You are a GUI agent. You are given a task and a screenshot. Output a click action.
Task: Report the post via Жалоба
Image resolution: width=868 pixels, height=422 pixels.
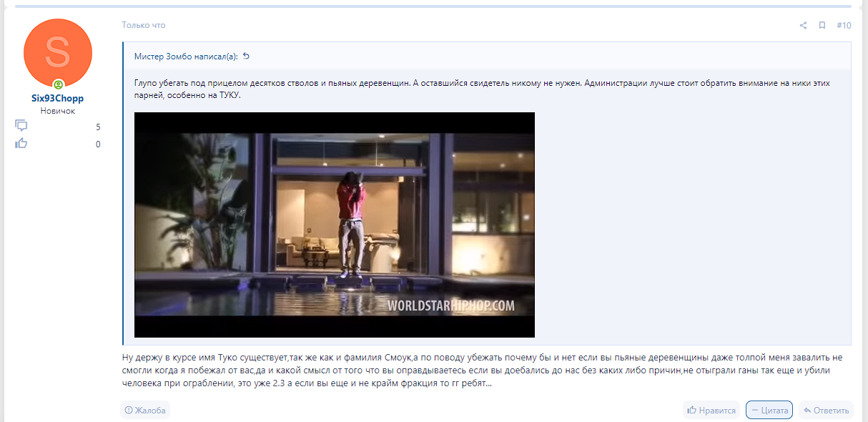pyautogui.click(x=145, y=410)
